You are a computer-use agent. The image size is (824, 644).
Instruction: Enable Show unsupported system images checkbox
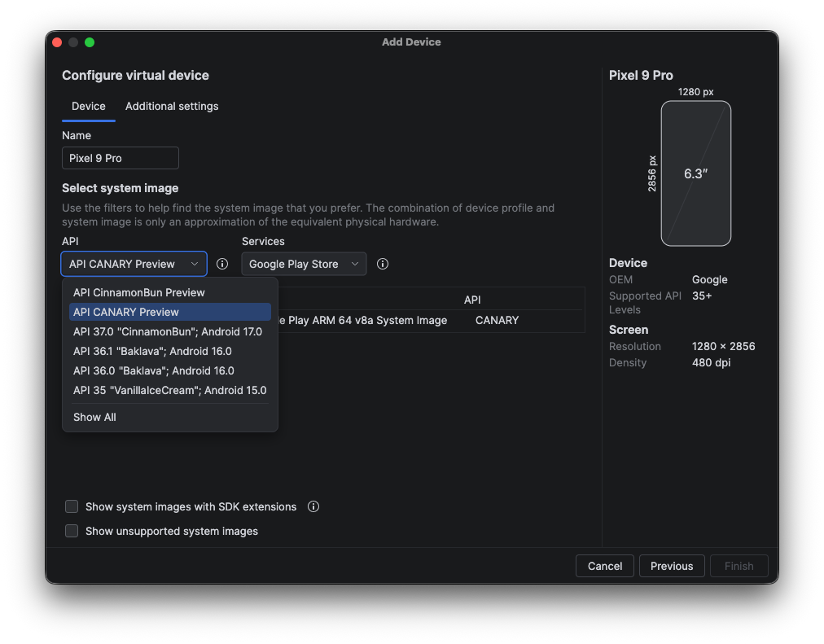pyautogui.click(x=72, y=531)
